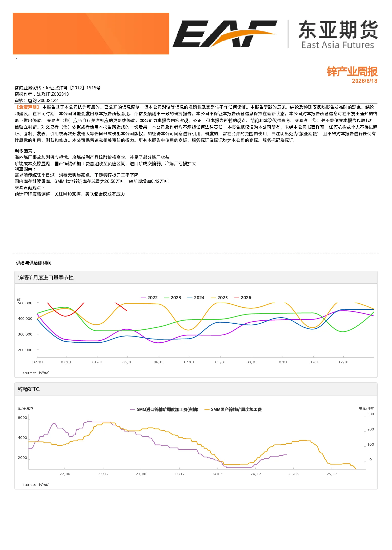Click the 500,000 y-axis label
This screenshot has height=550, width=392.
tap(25, 303)
